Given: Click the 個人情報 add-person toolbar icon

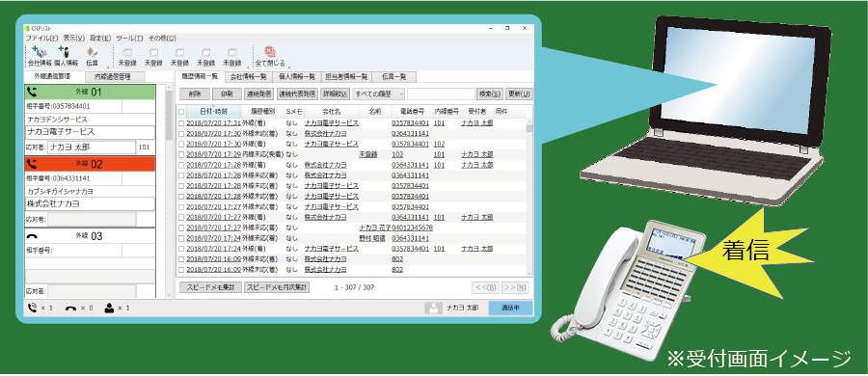Looking at the screenshot, I should pyautogui.click(x=66, y=53).
